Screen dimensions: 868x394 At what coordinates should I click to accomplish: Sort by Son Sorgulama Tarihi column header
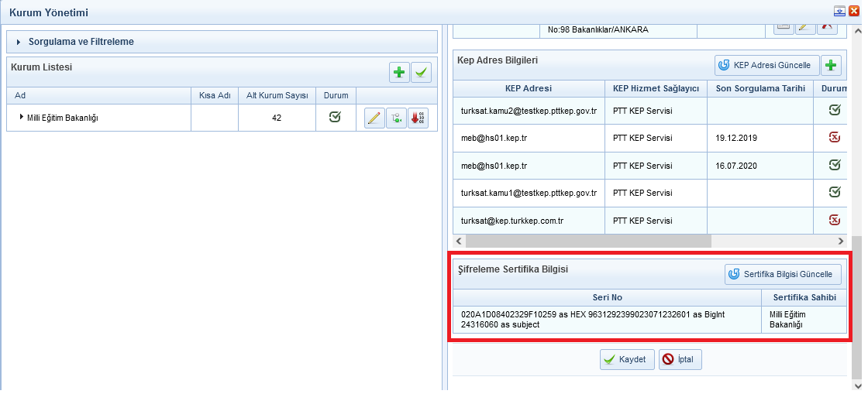[x=760, y=88]
